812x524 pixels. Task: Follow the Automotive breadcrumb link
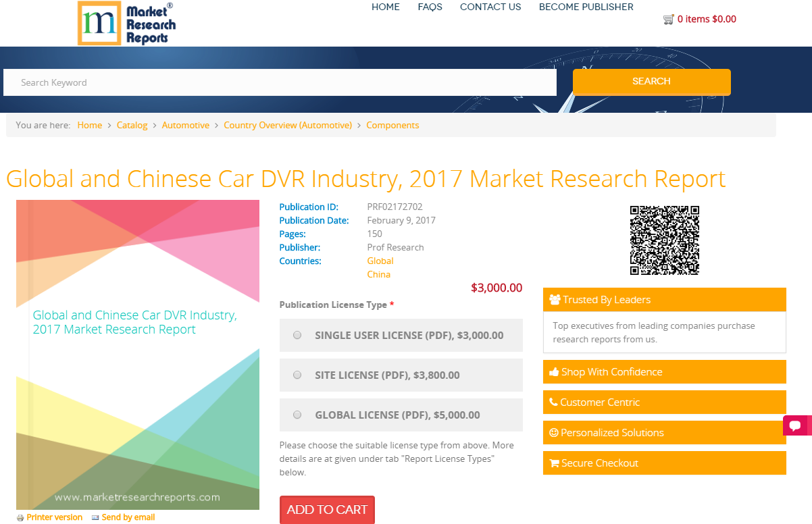[x=186, y=125]
